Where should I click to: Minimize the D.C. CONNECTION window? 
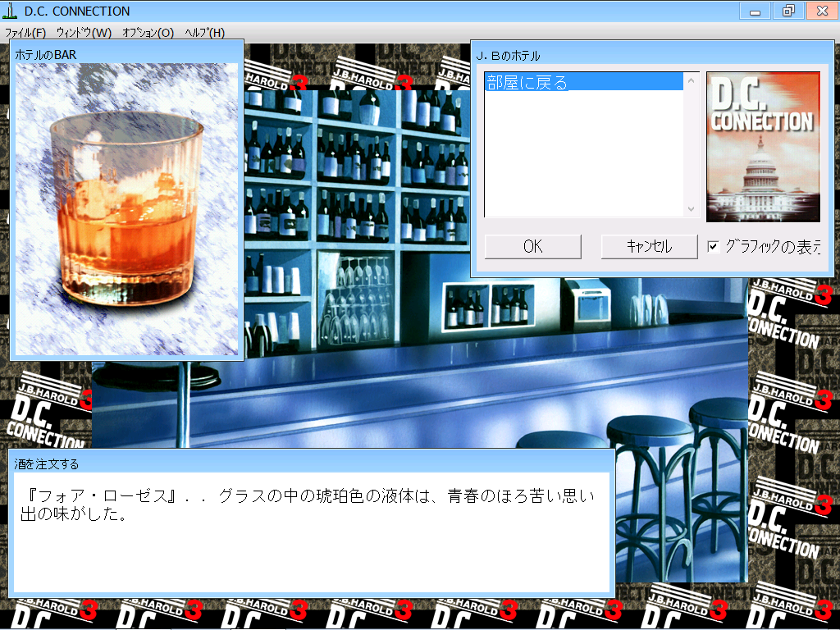756,11
